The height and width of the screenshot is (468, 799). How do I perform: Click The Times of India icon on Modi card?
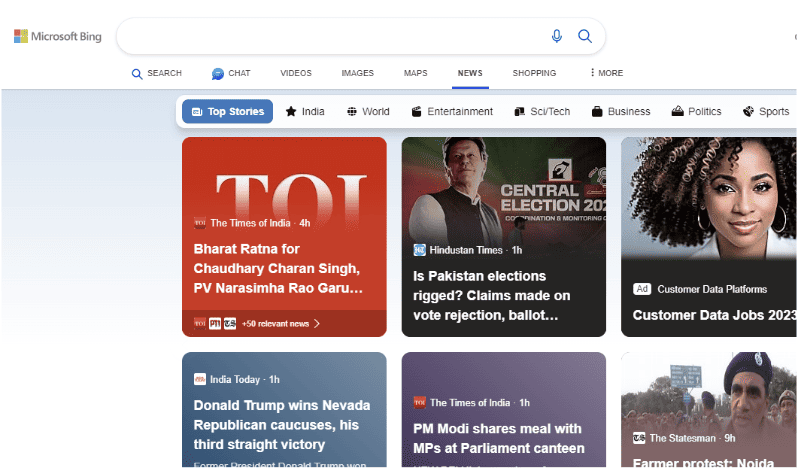click(419, 403)
